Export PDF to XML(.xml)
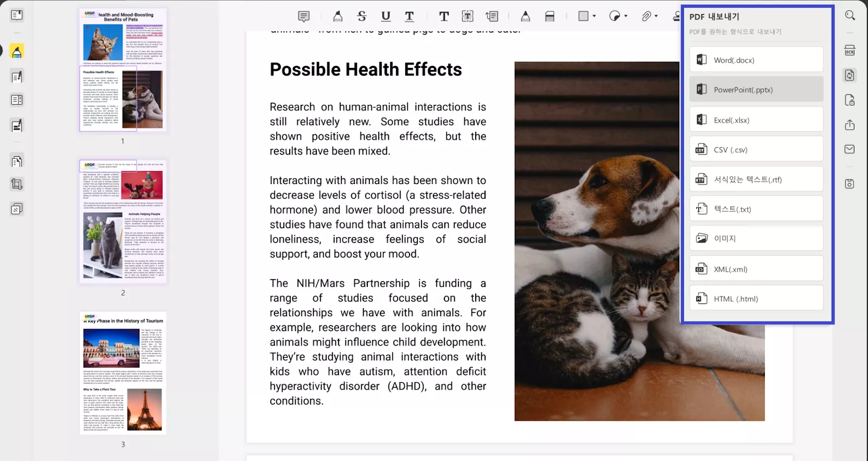This screenshot has height=461, width=868. [756, 269]
